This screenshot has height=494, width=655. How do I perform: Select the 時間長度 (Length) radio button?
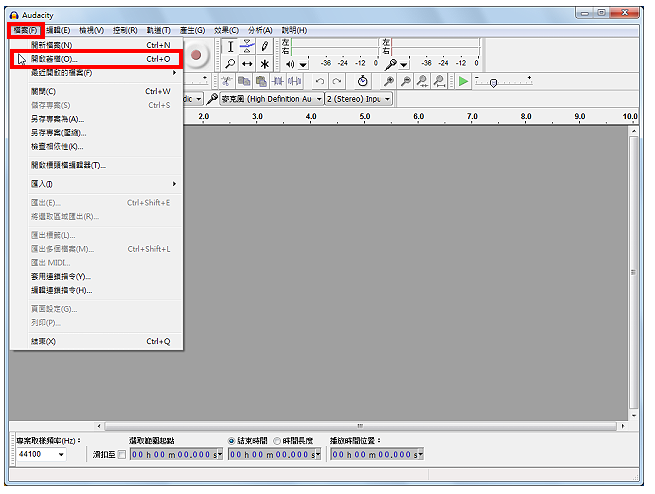(x=277, y=441)
